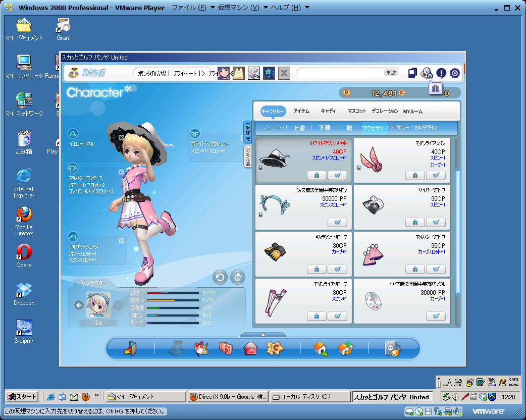Click the コントロール stat bar

tap(173, 300)
